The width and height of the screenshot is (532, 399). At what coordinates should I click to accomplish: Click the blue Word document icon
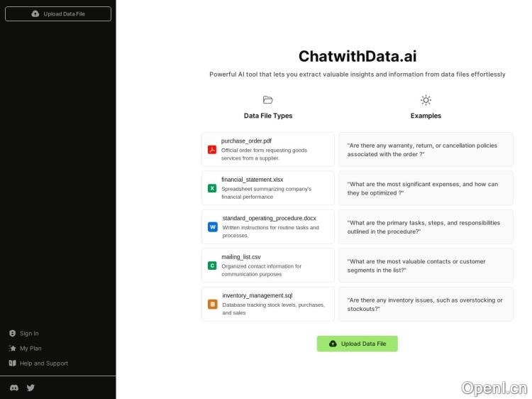212,226
